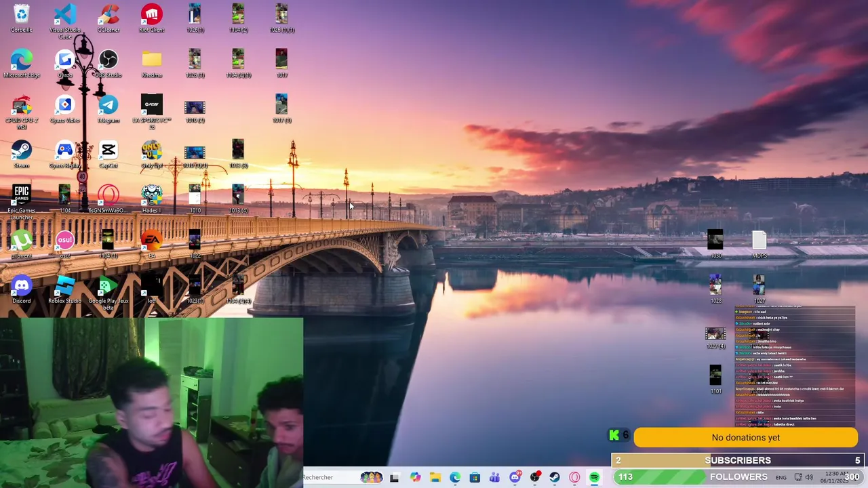Image resolution: width=868 pixels, height=488 pixels.
Task: Open µTorrent desktop shortcut
Action: click(22, 245)
